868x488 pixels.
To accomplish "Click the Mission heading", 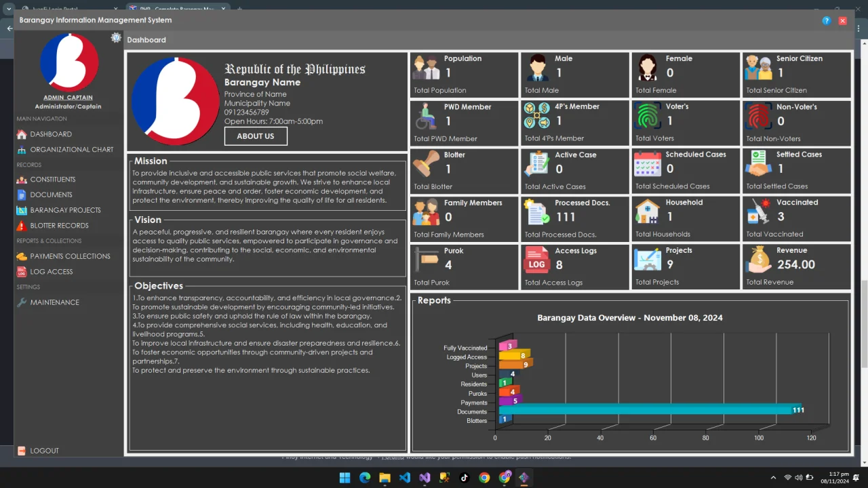I will (151, 161).
